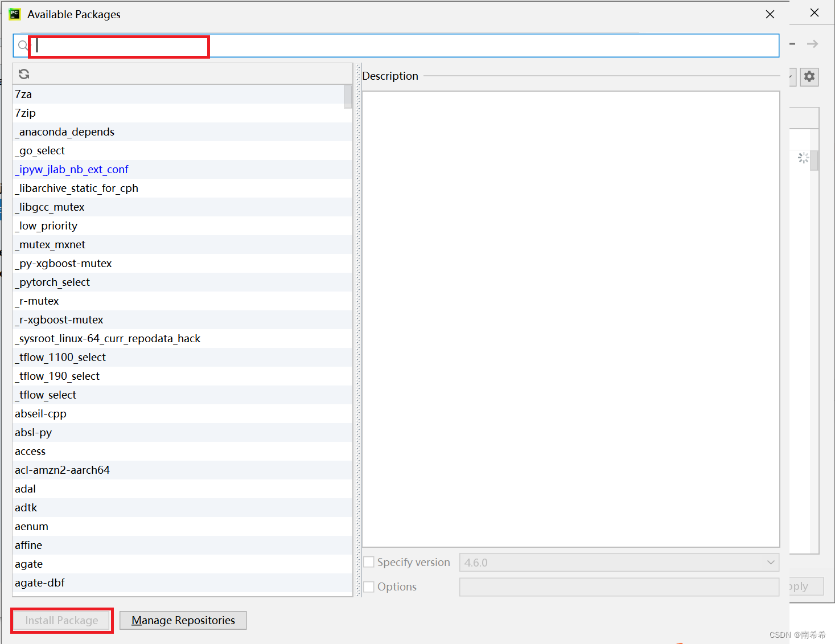The width and height of the screenshot is (835, 644).
Task: Select the 7zip package
Action: (25, 113)
